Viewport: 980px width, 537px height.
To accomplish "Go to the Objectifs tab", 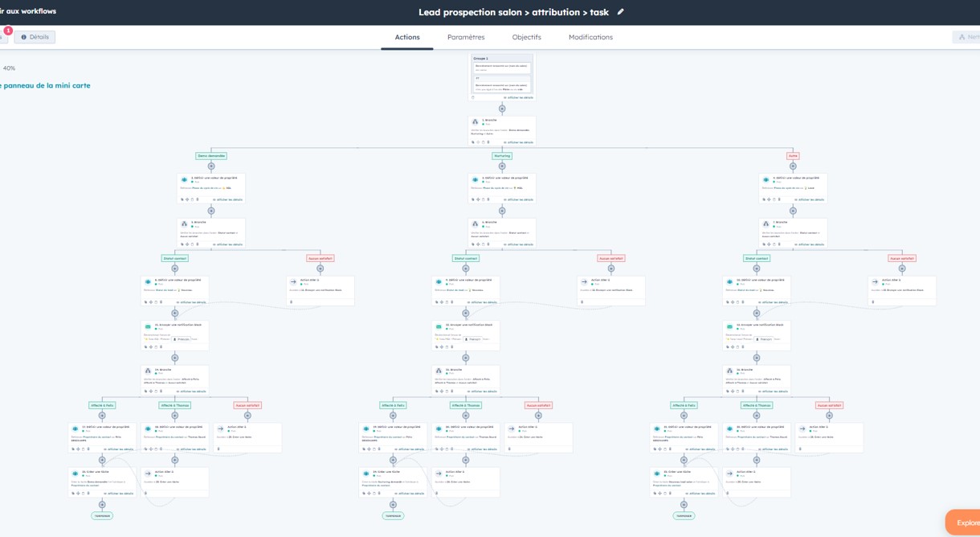I will click(x=527, y=37).
